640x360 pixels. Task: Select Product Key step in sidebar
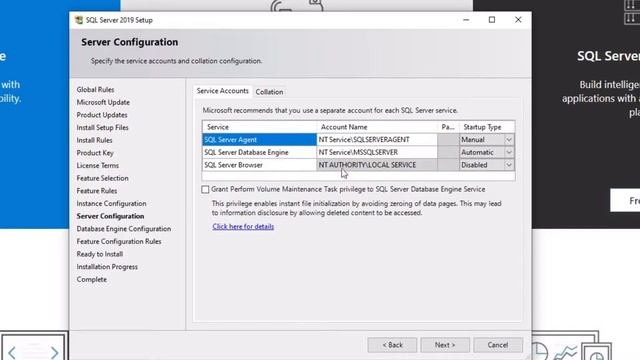[x=95, y=153]
